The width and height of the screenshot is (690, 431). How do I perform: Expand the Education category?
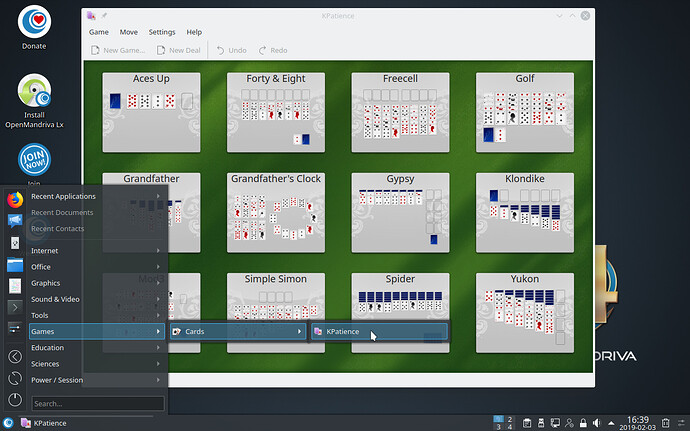tap(96, 348)
